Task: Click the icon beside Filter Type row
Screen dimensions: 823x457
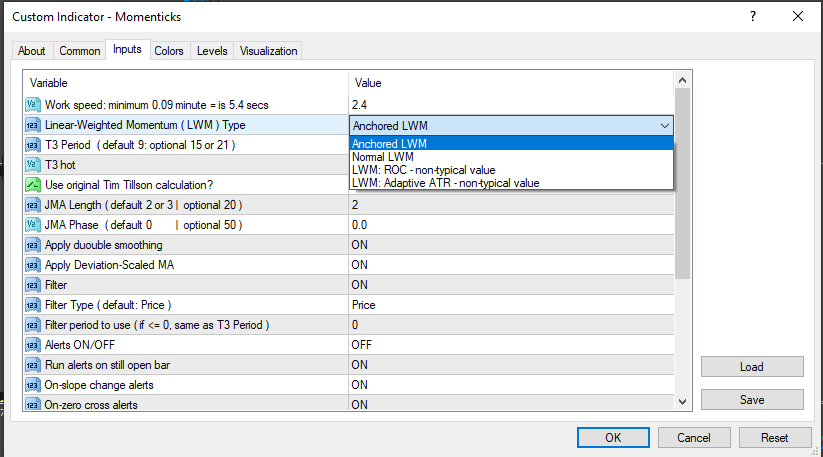Action: coord(33,305)
